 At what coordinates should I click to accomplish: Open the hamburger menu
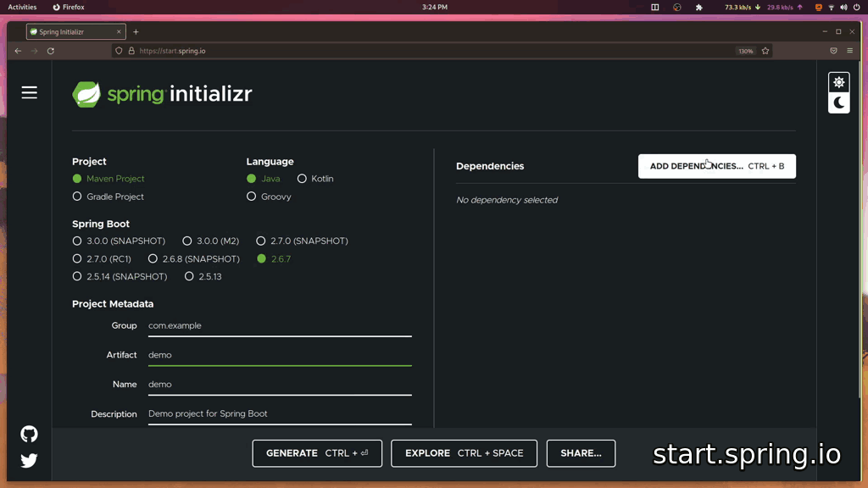30,92
